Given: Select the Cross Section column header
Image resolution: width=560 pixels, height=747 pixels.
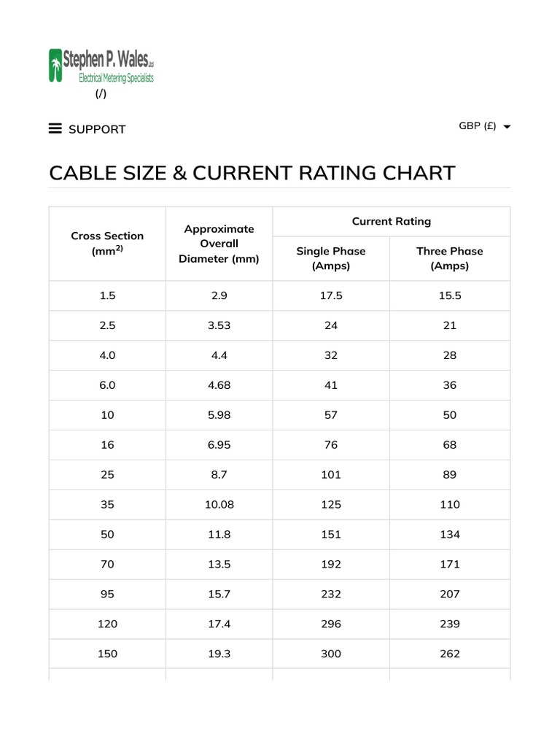Looking at the screenshot, I should [x=107, y=244].
